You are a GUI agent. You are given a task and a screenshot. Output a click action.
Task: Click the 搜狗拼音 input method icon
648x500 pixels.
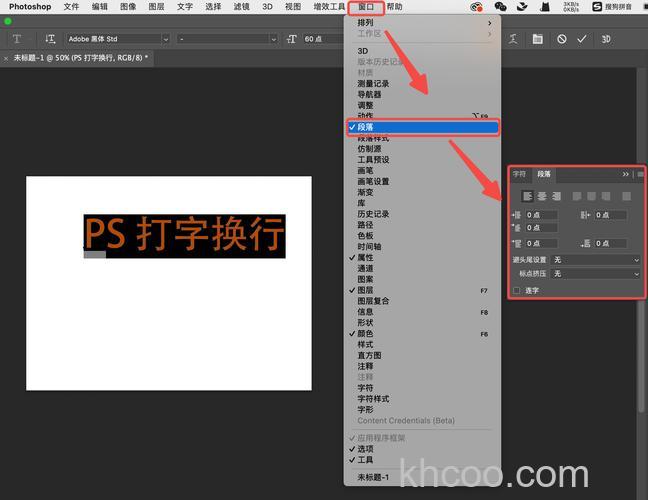click(612, 7)
